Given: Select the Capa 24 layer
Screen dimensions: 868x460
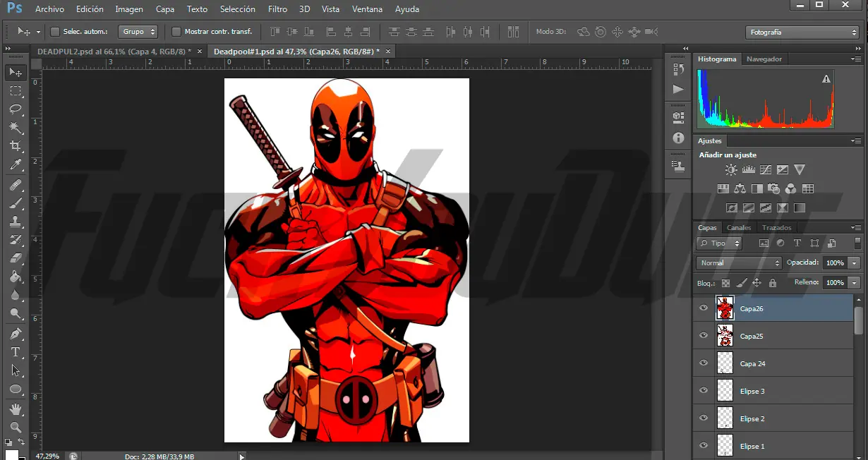Looking at the screenshot, I should click(752, 364).
